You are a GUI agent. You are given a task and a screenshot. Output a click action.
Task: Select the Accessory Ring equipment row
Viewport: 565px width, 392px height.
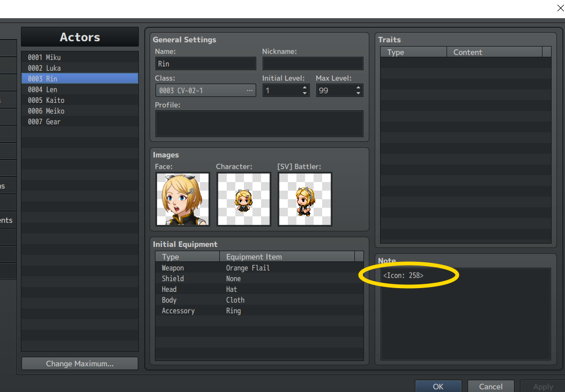tap(259, 311)
